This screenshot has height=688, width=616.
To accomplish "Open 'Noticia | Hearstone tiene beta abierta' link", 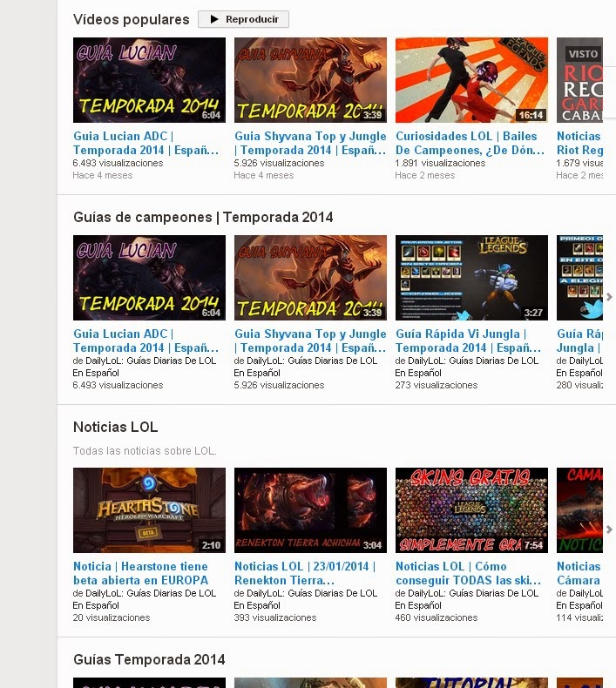I will click(x=140, y=574).
